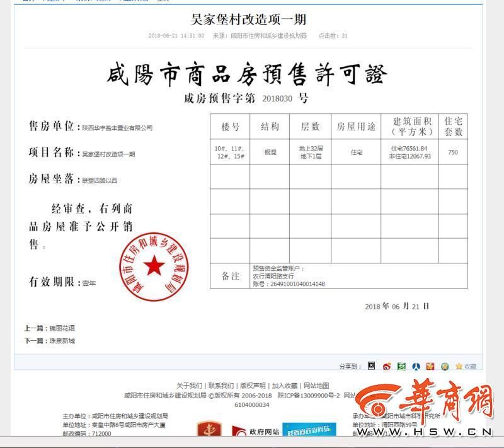Open the 政府网站 error-reporting badge

click(255, 431)
